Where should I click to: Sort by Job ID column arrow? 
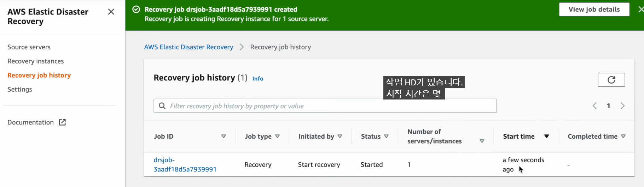[224, 137]
